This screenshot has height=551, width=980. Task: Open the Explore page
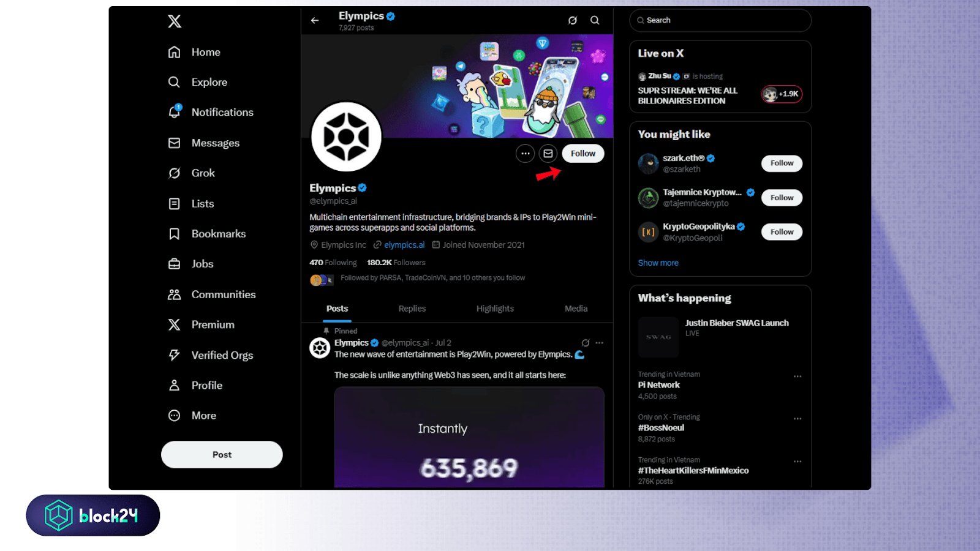(197, 82)
